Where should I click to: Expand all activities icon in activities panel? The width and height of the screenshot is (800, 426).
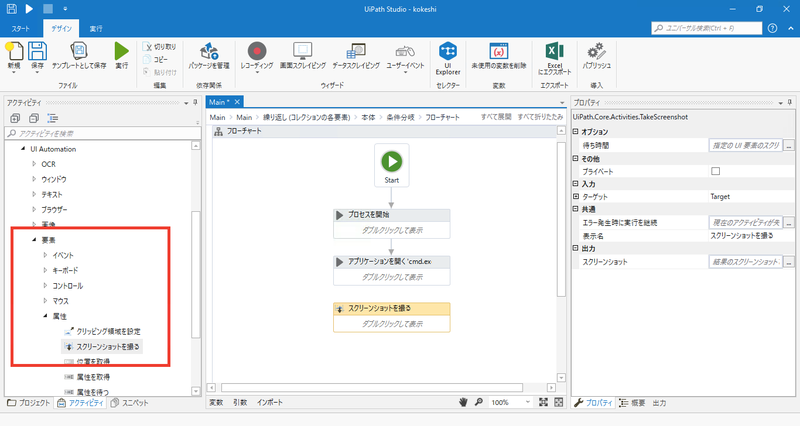point(15,118)
